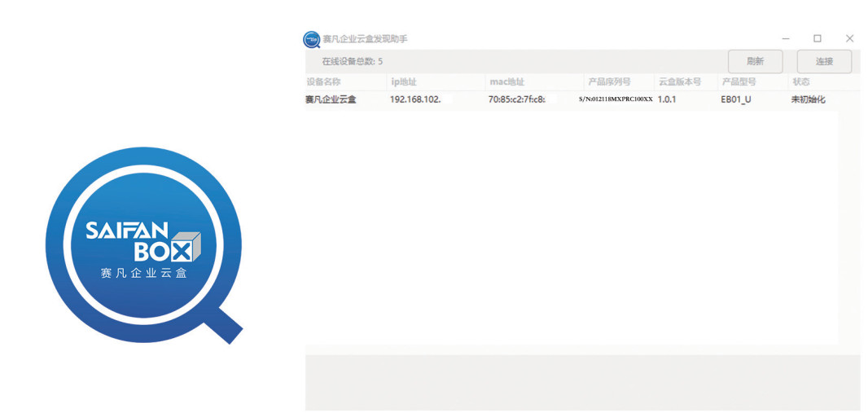Sort by ip地址 column header
This screenshot has width=868, height=413.
[x=404, y=82]
